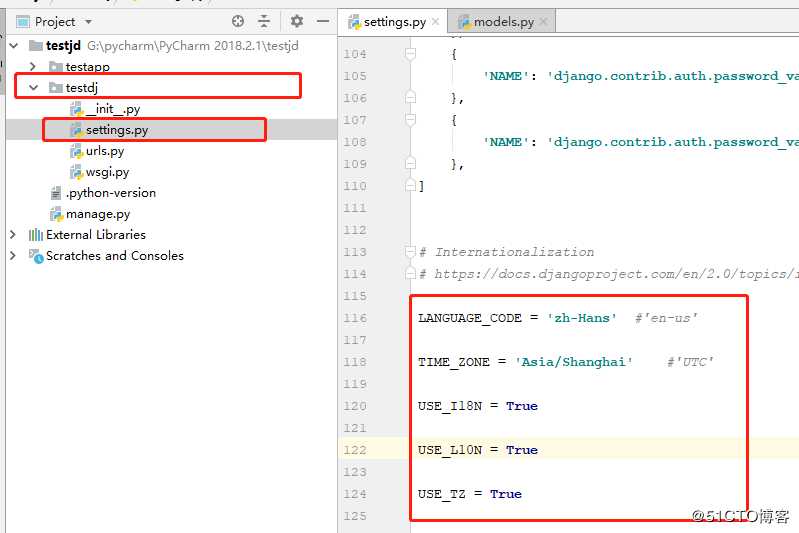Screen dimensions: 799x533
Task: Open .python-version file
Action: tap(111, 193)
